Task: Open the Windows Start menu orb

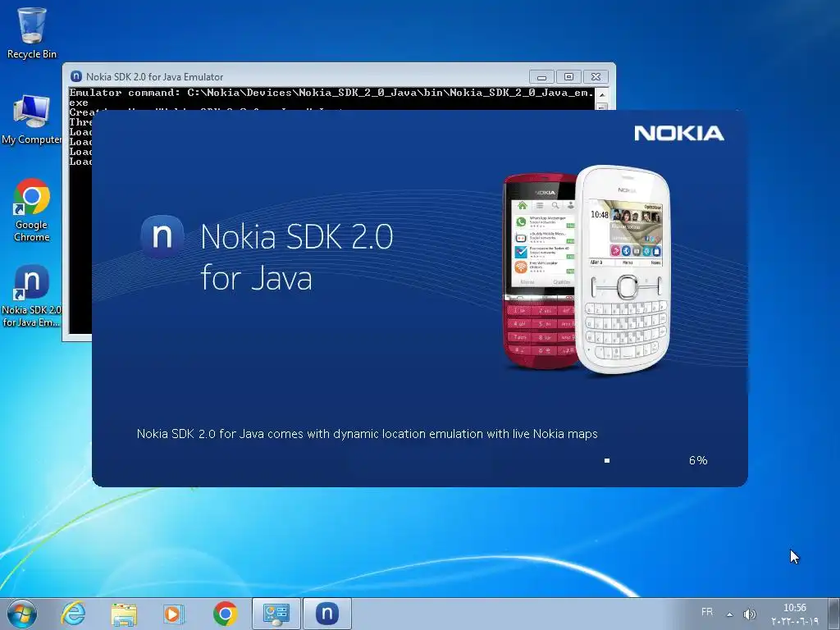Action: (22, 614)
